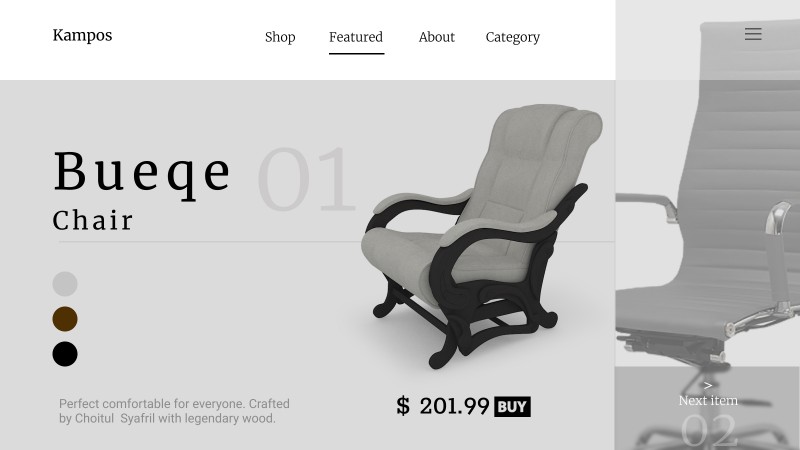Choose the black color swatch
This screenshot has height=450, width=800.
(65, 354)
